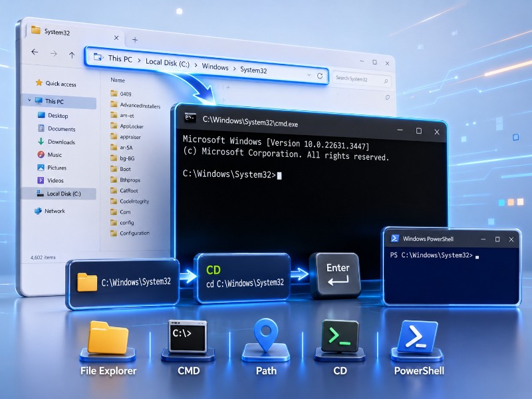Select the config folder
The image size is (532, 399).
[x=122, y=223]
